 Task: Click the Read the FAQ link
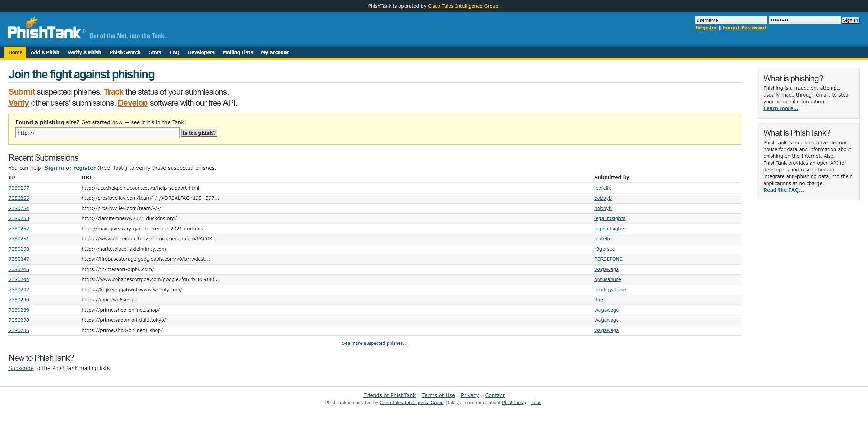[x=783, y=190]
